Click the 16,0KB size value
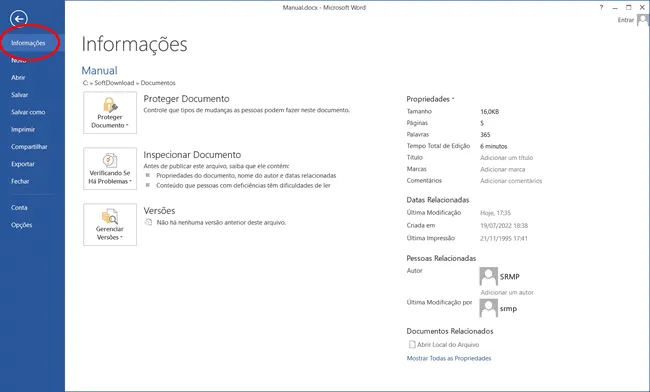 click(x=490, y=112)
